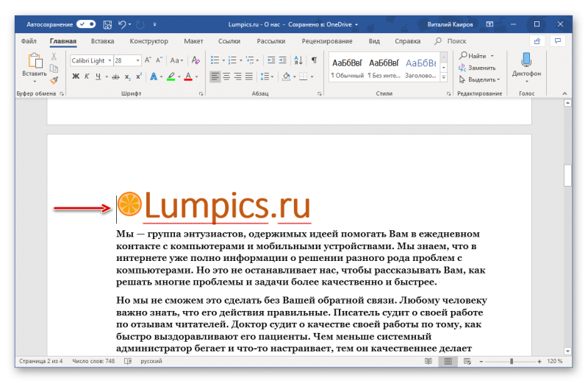This screenshot has height=383, width=588.
Task: Open text effects A icon
Action: (154, 76)
